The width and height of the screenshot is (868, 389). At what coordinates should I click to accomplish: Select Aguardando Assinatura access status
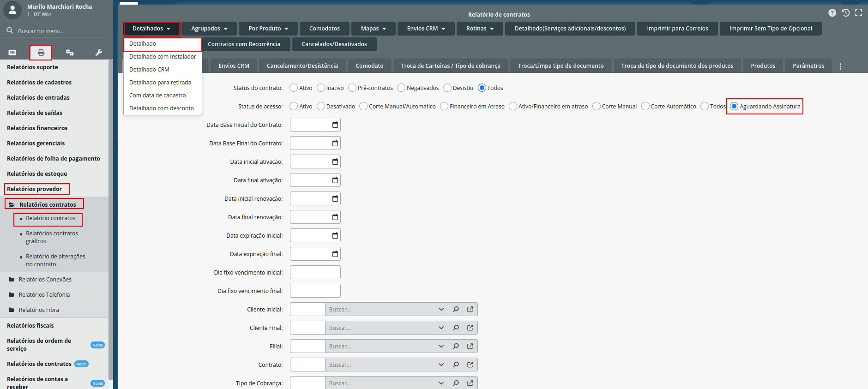click(734, 106)
